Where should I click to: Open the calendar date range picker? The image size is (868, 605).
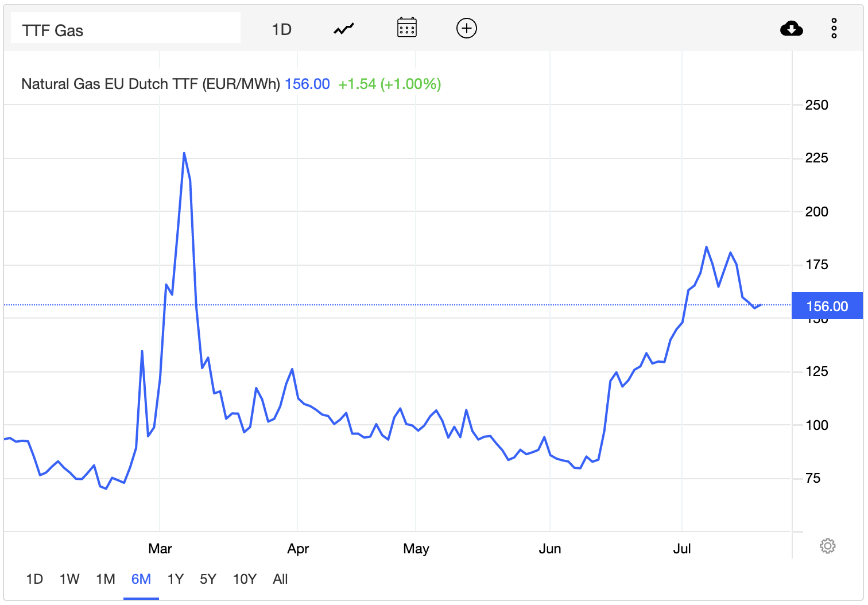tap(407, 28)
